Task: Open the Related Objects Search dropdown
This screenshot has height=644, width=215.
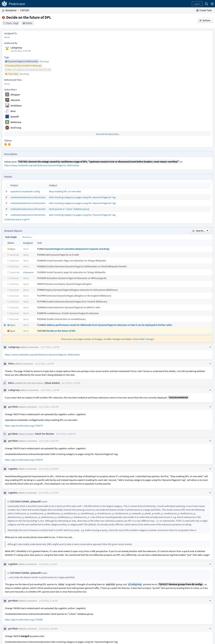Action: pos(200,231)
